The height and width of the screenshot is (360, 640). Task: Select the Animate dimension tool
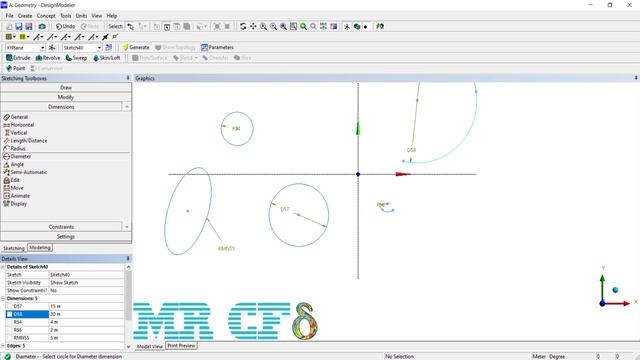click(17, 196)
